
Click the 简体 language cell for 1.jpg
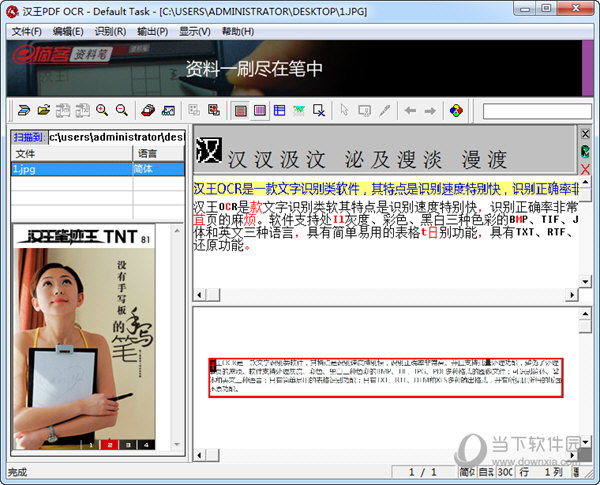pos(158,169)
